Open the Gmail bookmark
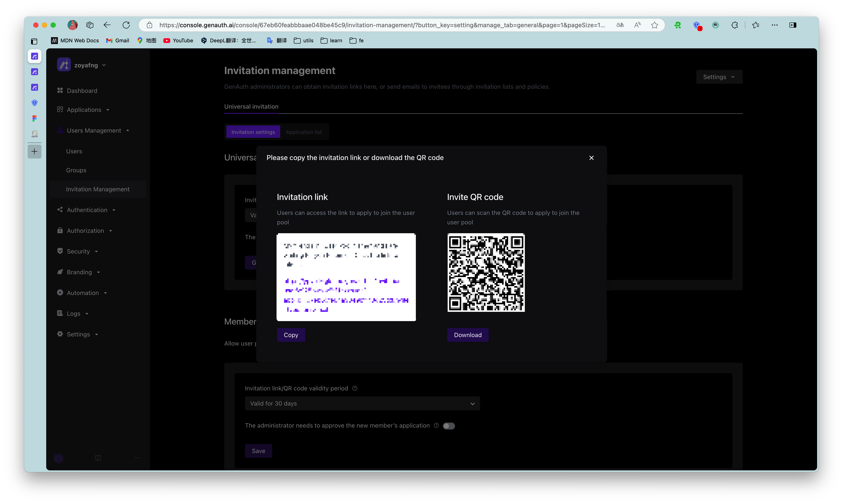 click(x=118, y=40)
